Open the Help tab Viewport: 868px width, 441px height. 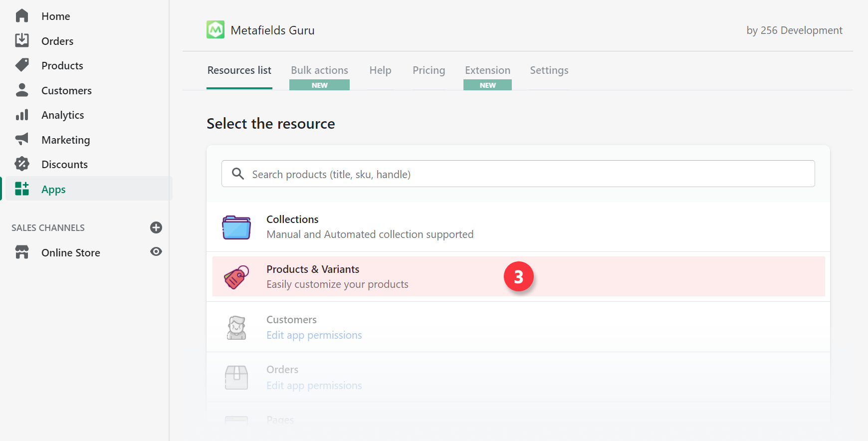380,70
